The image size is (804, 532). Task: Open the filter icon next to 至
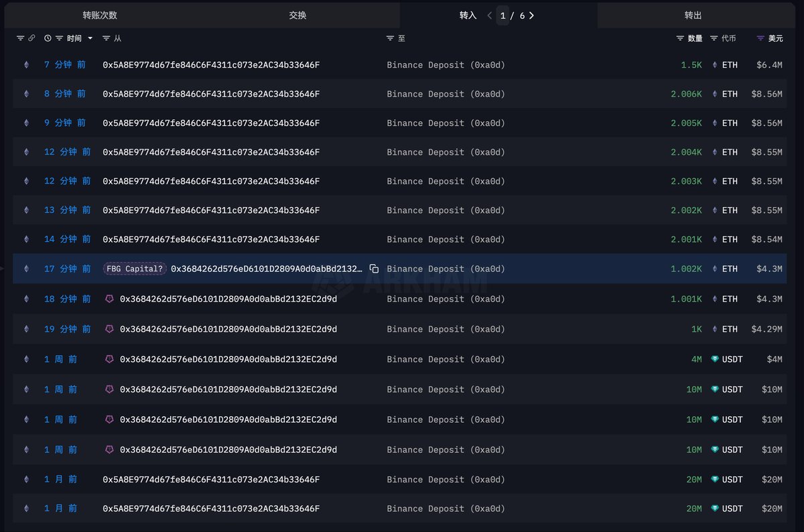point(391,38)
